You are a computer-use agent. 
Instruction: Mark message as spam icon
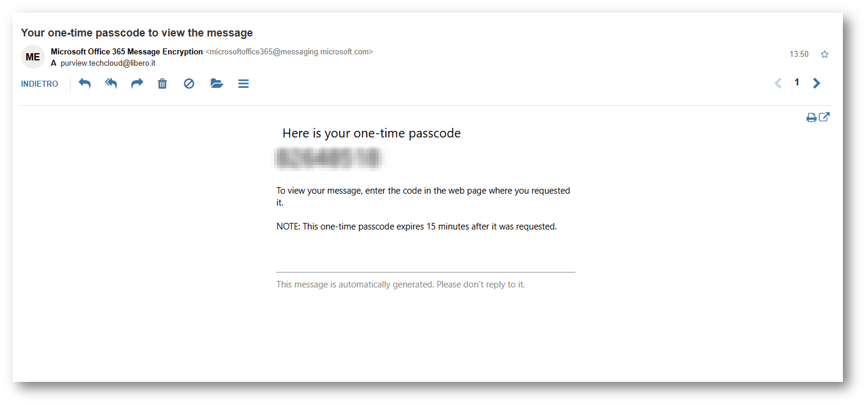[189, 84]
